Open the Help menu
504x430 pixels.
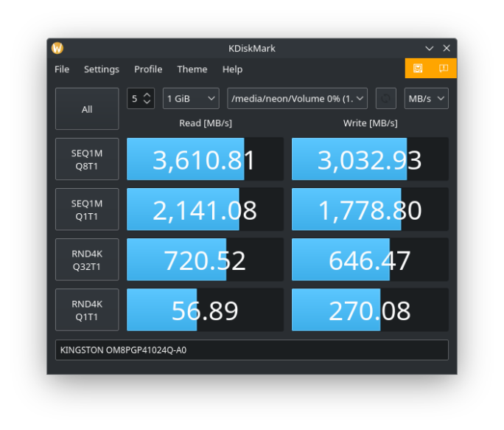tap(232, 69)
